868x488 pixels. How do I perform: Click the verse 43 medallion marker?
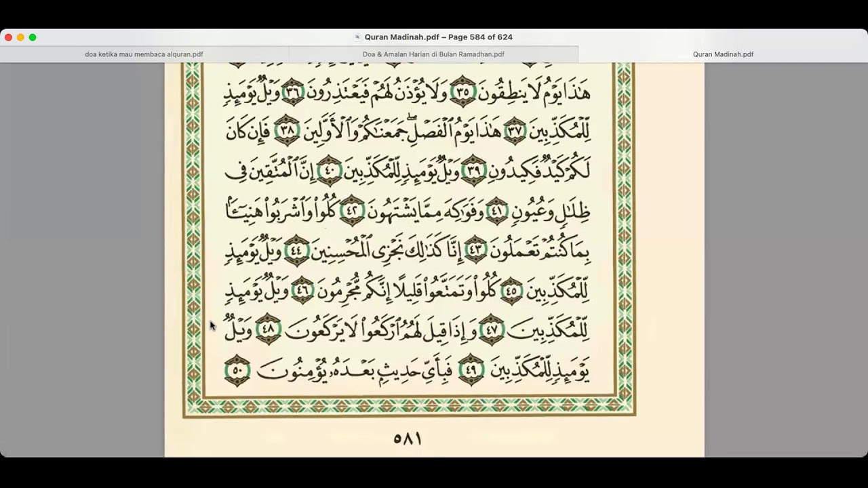coord(475,251)
